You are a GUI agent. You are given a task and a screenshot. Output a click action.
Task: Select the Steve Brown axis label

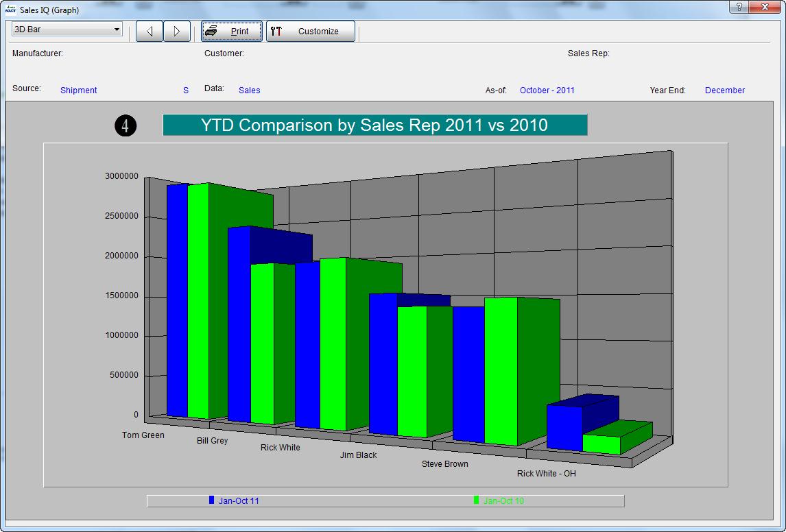point(444,464)
